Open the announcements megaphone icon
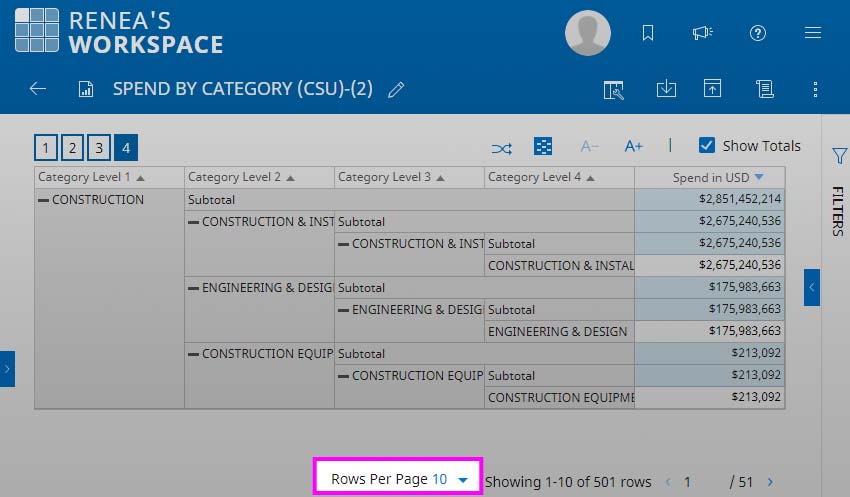 [703, 33]
